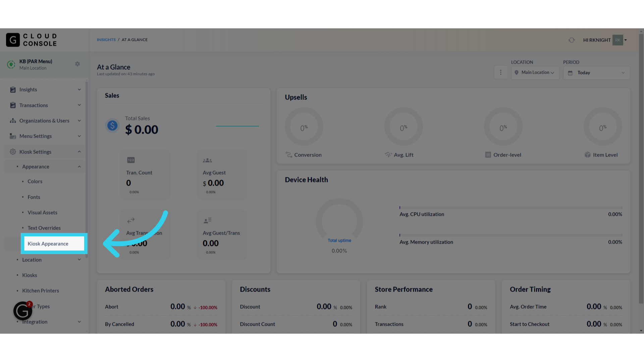Open Text Overrides settings
This screenshot has width=644, height=362.
pos(44,228)
